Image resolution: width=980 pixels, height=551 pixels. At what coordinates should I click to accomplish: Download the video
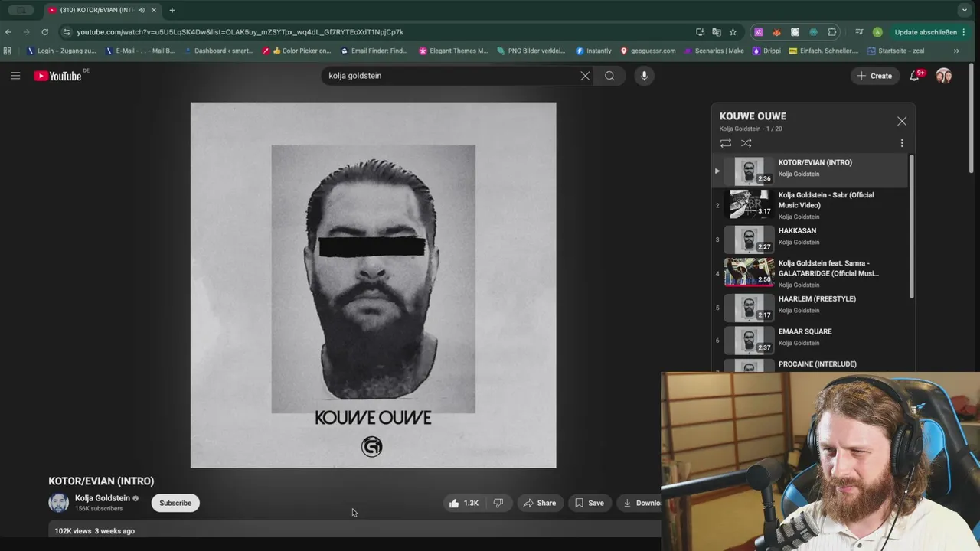coord(640,503)
